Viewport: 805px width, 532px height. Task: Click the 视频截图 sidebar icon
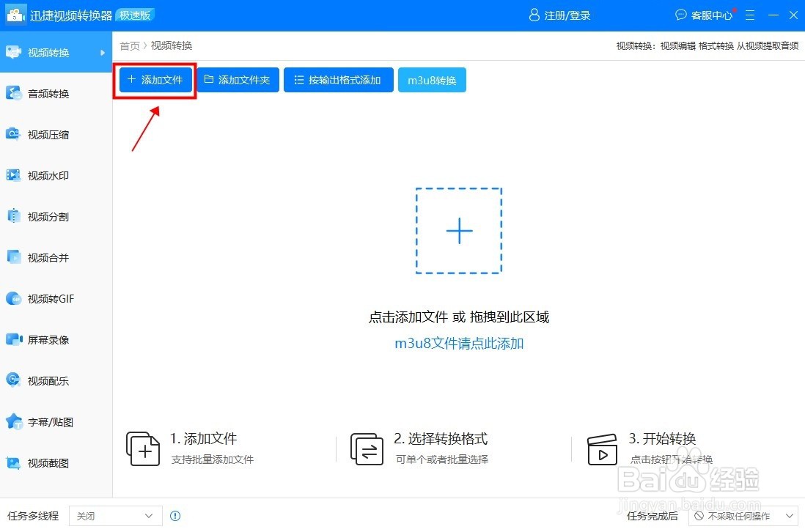[x=13, y=462]
